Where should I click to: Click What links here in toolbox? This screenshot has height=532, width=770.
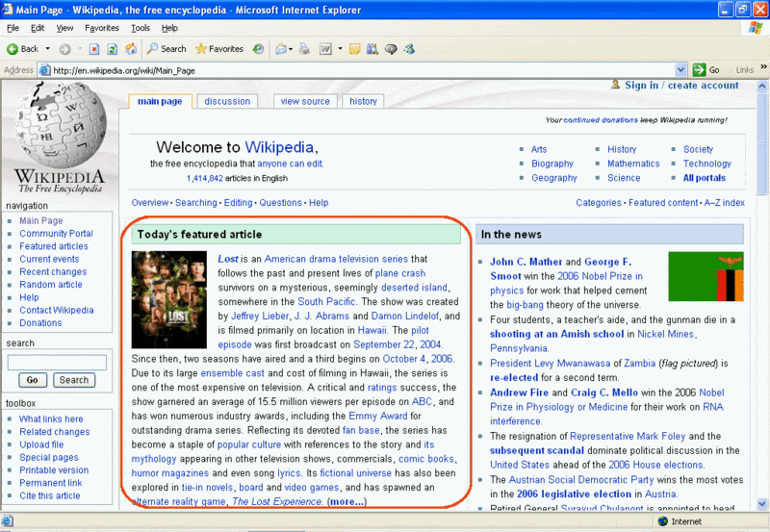pyautogui.click(x=51, y=419)
